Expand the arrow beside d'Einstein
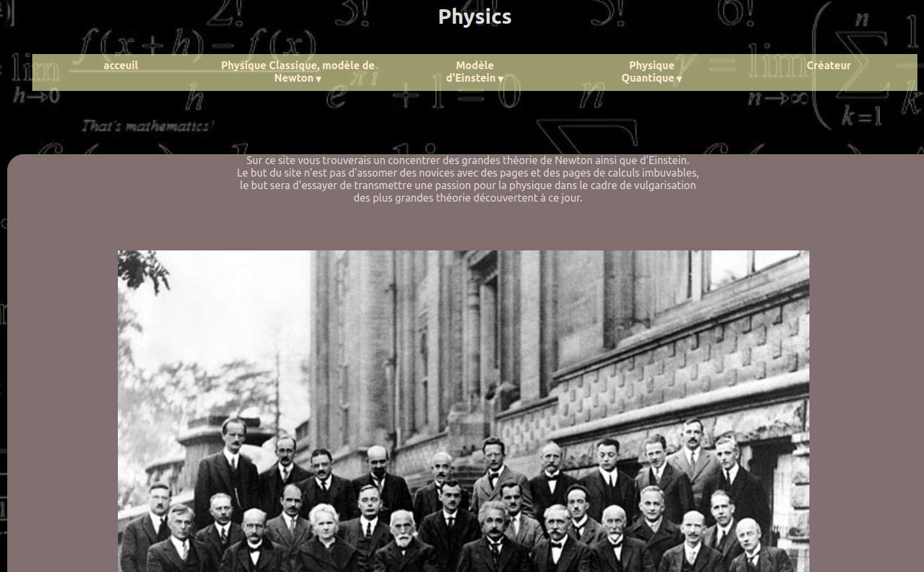The image size is (924, 572). (x=501, y=79)
